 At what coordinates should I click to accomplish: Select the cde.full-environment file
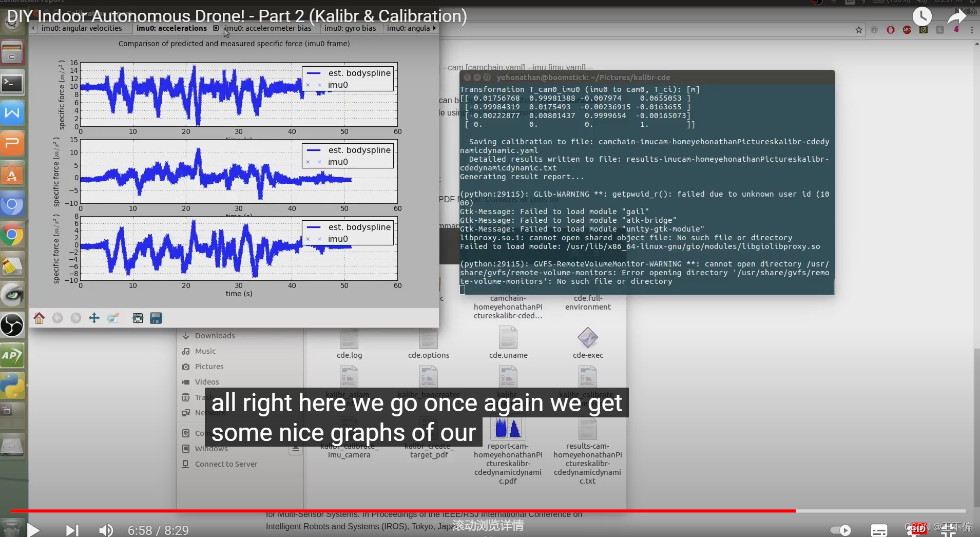(588, 302)
